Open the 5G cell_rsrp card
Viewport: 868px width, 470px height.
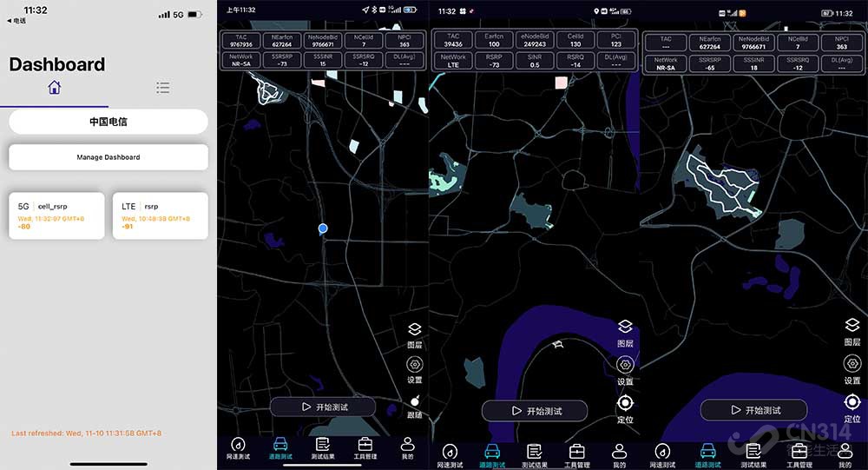pyautogui.click(x=56, y=215)
